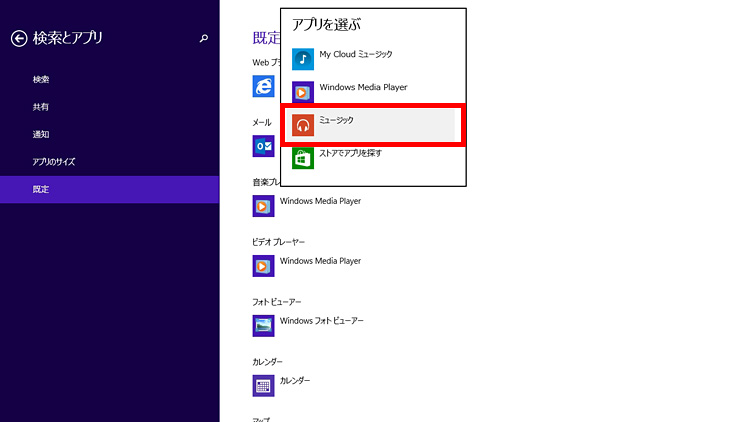Screen dimensions: 750x422
Task: Click the green Store bag icon
Action: 303,158
